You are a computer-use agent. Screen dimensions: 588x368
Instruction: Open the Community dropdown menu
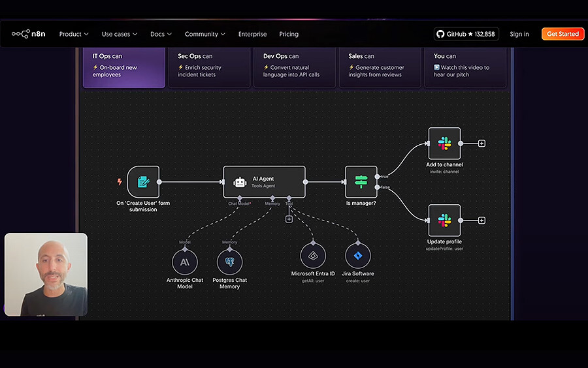204,34
